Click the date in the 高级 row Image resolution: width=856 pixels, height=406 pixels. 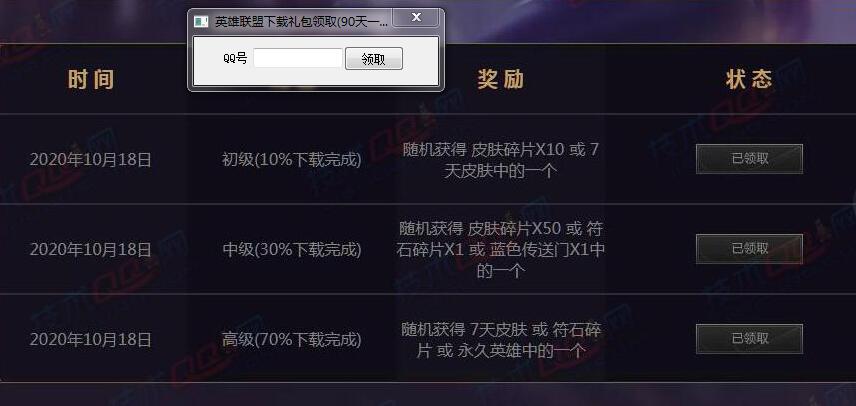click(x=91, y=339)
